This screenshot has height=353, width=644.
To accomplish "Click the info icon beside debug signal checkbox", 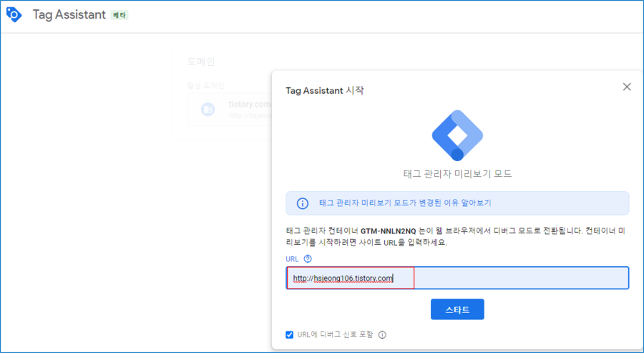I will (x=382, y=334).
